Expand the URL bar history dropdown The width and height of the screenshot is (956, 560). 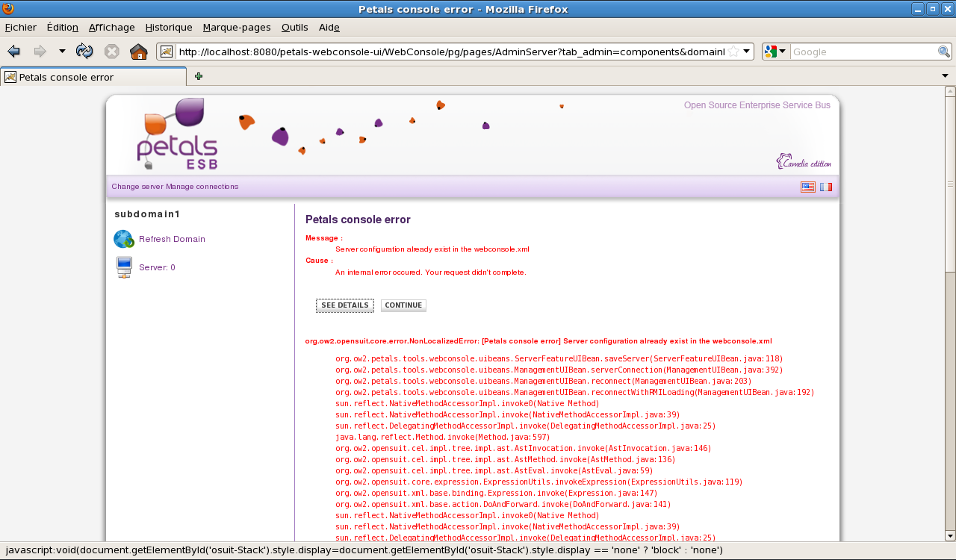tap(747, 52)
